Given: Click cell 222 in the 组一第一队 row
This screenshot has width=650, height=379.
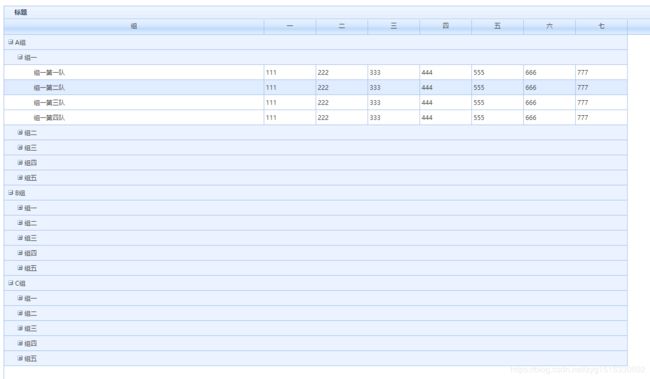Looking at the screenshot, I should tap(342, 73).
